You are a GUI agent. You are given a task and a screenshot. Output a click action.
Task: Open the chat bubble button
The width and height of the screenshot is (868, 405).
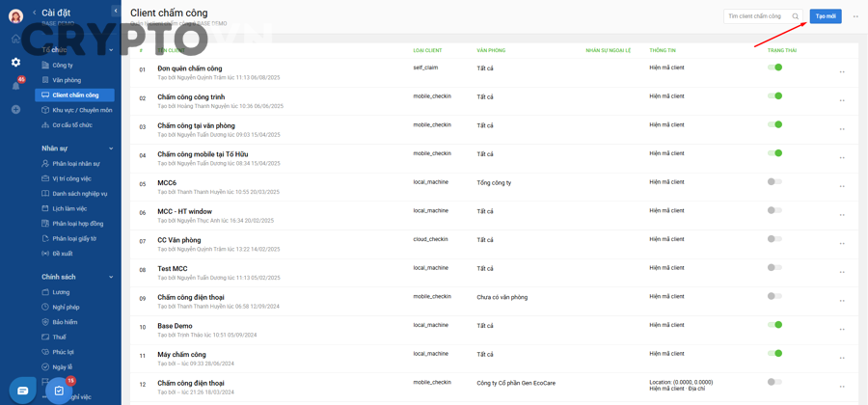23,391
